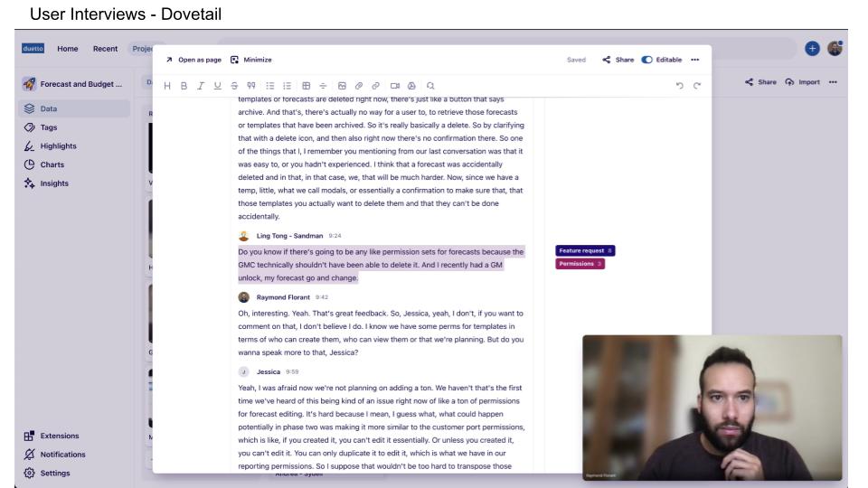Switch off the Editable toggle
The height and width of the screenshot is (488, 868).
coord(646,60)
